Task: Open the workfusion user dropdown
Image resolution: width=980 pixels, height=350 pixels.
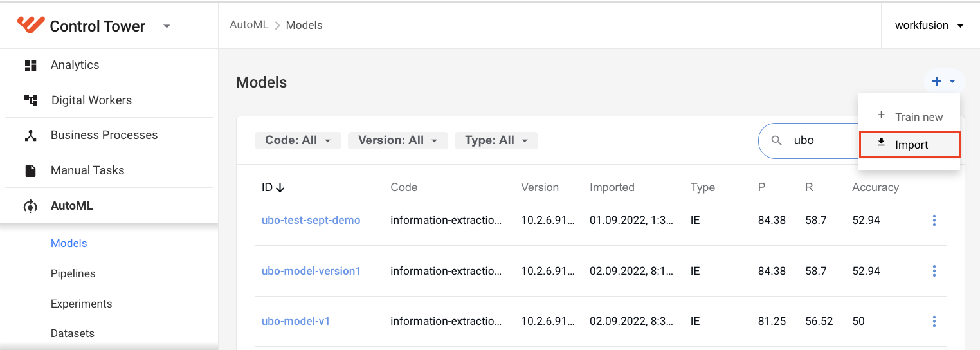Action: pos(930,25)
